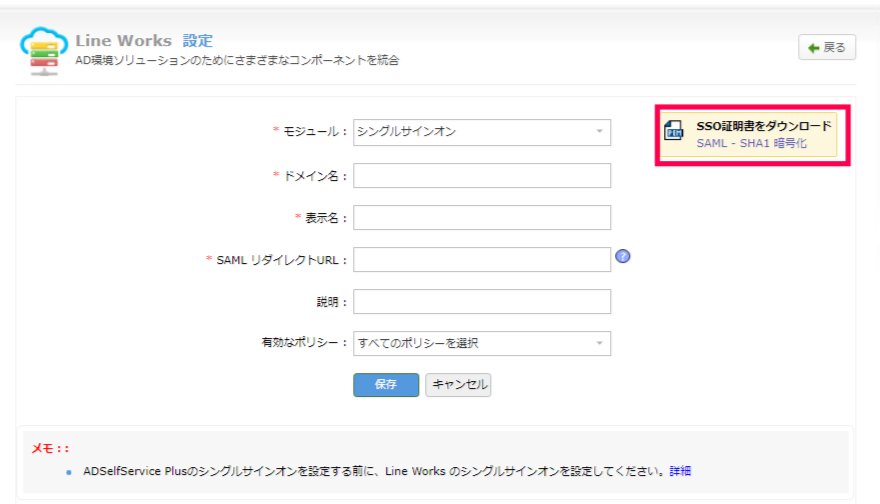Screen dimensions: 880x504
Task: Focus the 表示名 input field
Action: click(482, 218)
